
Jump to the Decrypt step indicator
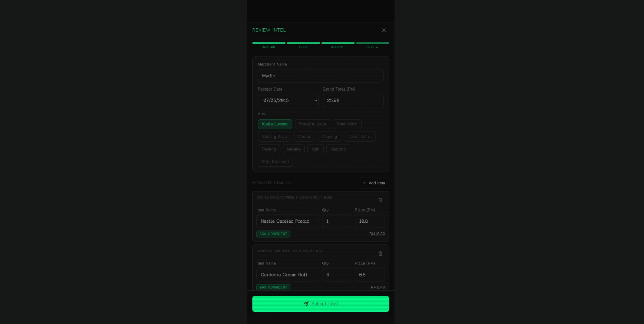338,45
